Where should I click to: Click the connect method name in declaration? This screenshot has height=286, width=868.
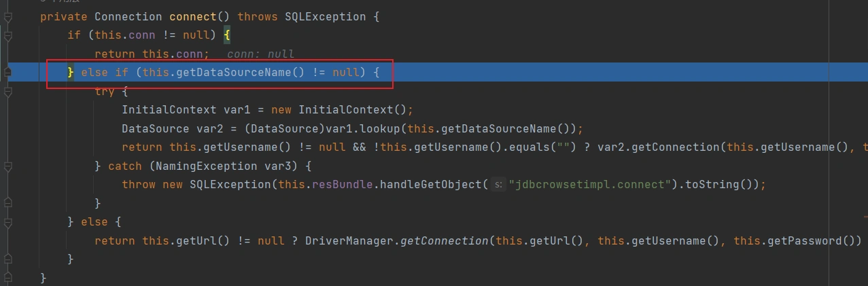pyautogui.click(x=199, y=16)
